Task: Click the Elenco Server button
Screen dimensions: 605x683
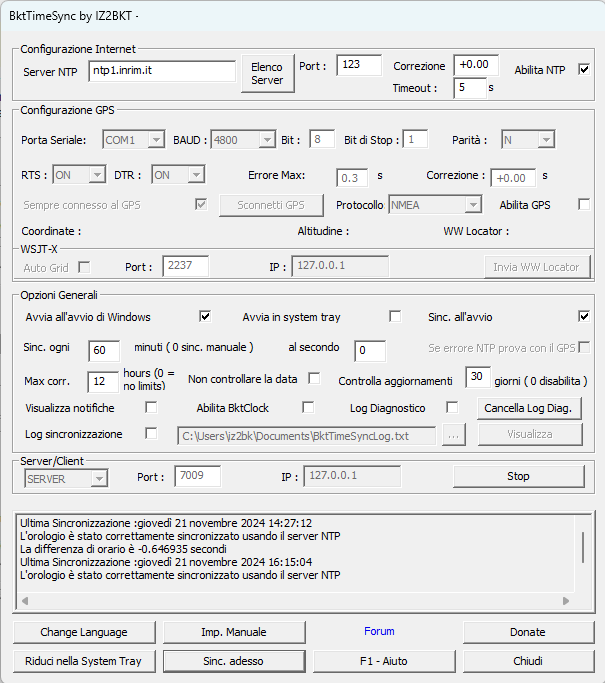Action: click(x=267, y=74)
